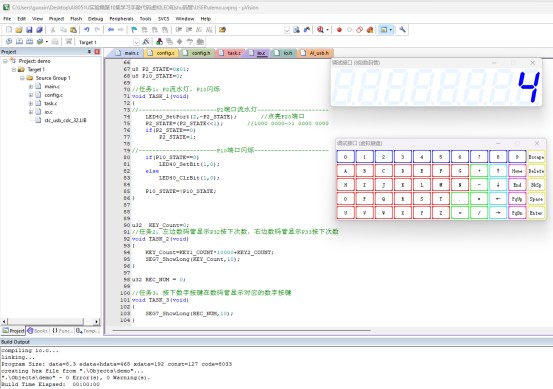Click the Space key on virtual keyboard
553x389 pixels.
(536, 199)
